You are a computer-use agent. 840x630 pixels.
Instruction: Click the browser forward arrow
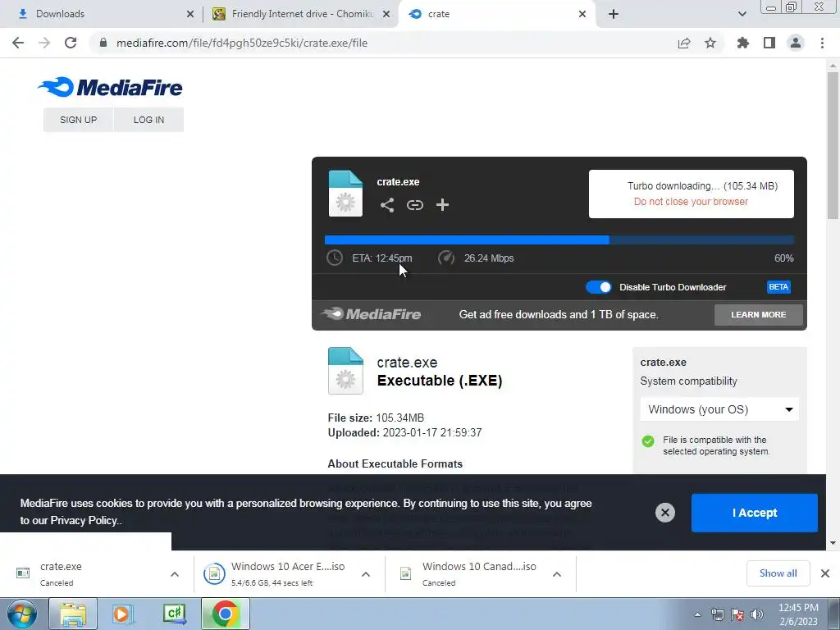44,43
